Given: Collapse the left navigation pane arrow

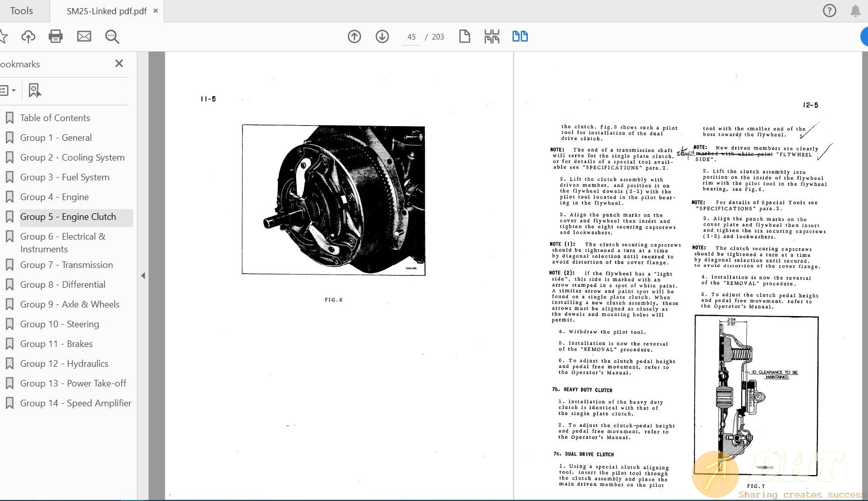Looking at the screenshot, I should pos(143,276).
